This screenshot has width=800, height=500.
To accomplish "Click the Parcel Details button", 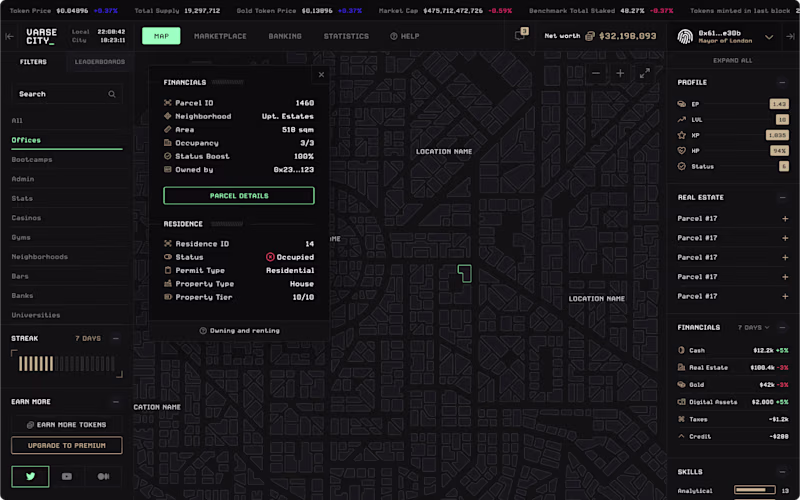I will (x=239, y=195).
